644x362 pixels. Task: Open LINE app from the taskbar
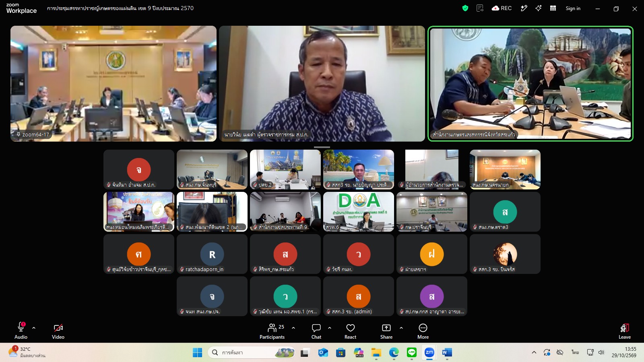(412, 353)
